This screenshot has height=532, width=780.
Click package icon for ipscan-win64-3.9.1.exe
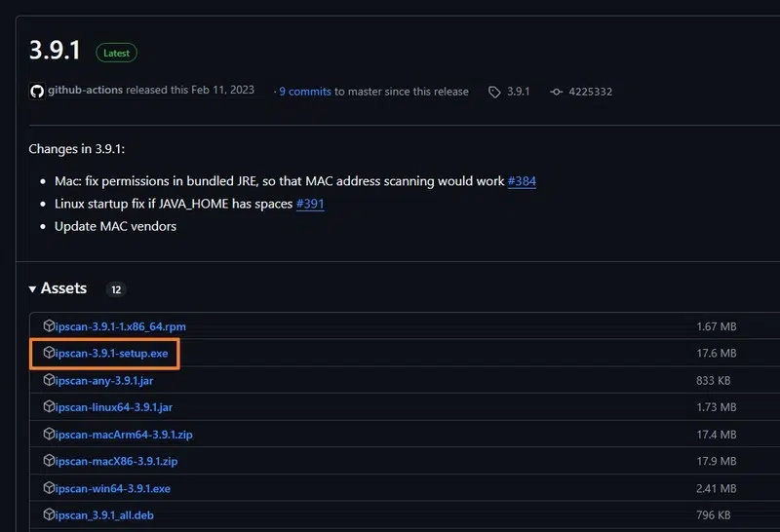click(x=49, y=488)
